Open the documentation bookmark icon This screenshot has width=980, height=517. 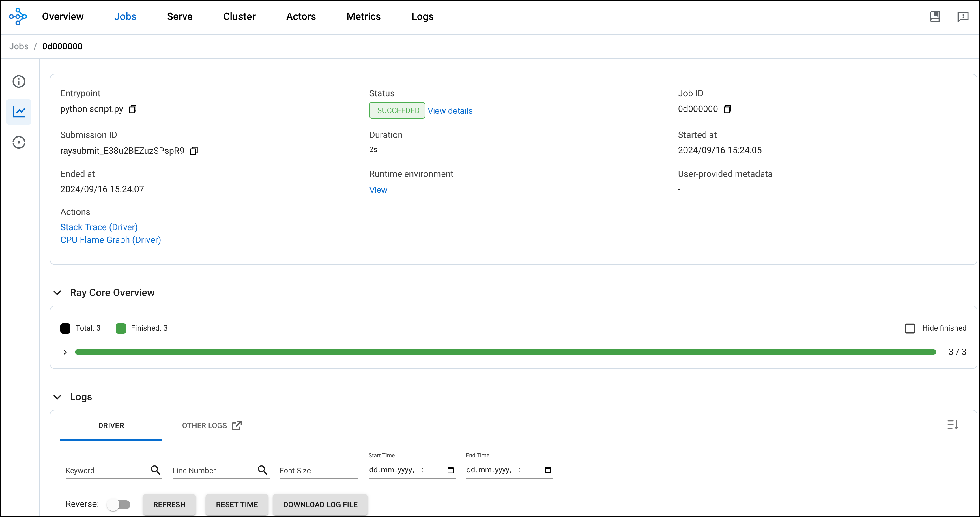[x=935, y=16]
